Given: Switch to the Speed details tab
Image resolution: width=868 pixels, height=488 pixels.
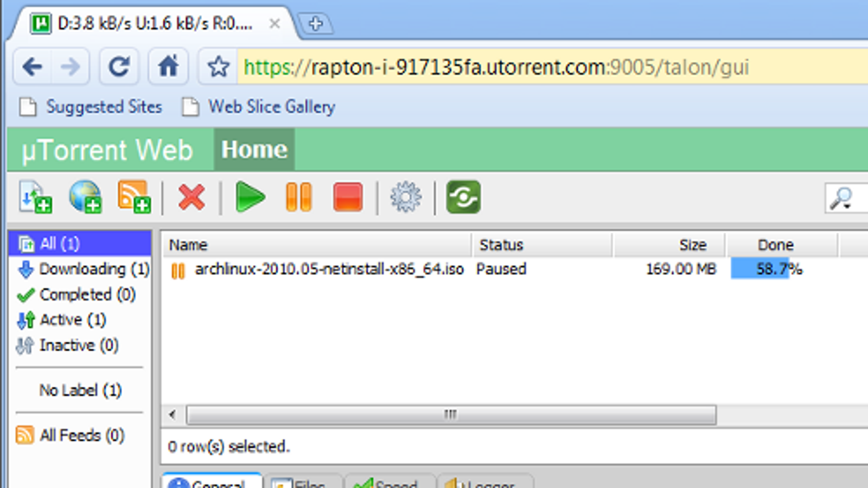Looking at the screenshot, I should [389, 481].
